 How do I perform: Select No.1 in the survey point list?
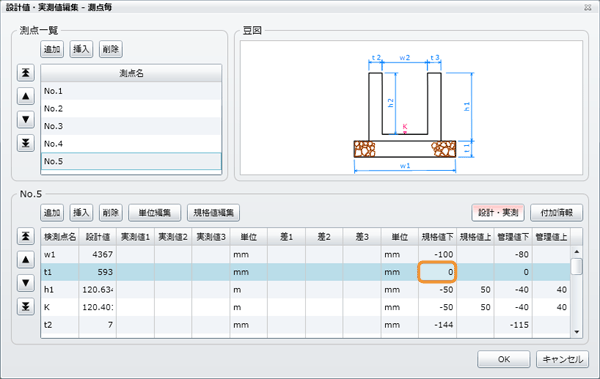131,91
